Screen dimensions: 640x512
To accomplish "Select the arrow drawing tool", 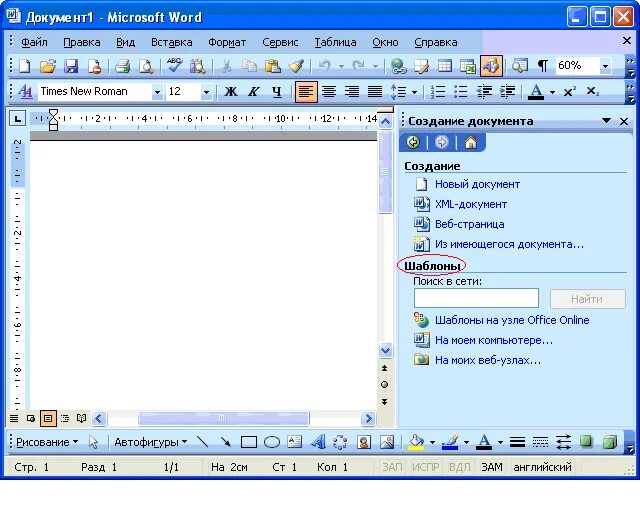I will 225,442.
